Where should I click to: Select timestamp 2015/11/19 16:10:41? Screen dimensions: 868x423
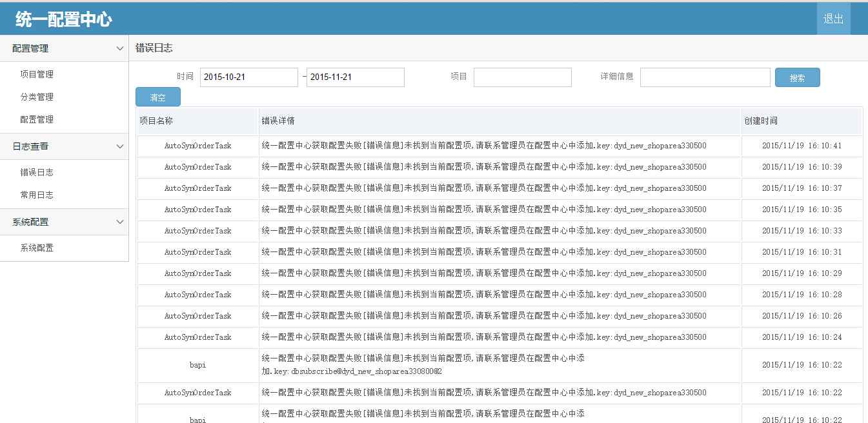click(x=802, y=146)
